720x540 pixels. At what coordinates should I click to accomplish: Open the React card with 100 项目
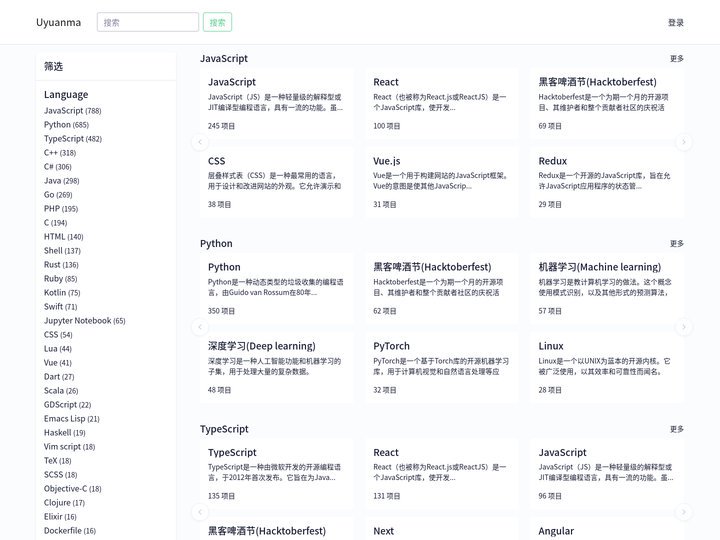[442, 103]
